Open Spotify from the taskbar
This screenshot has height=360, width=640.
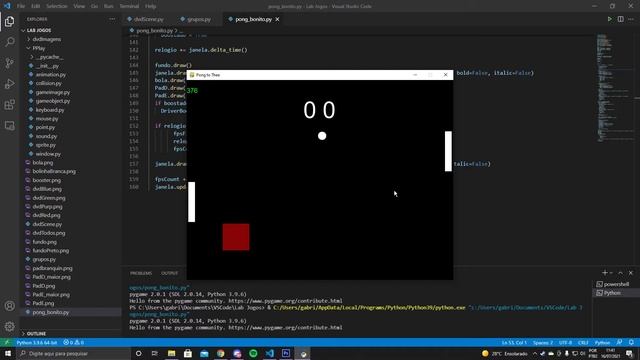253,353
